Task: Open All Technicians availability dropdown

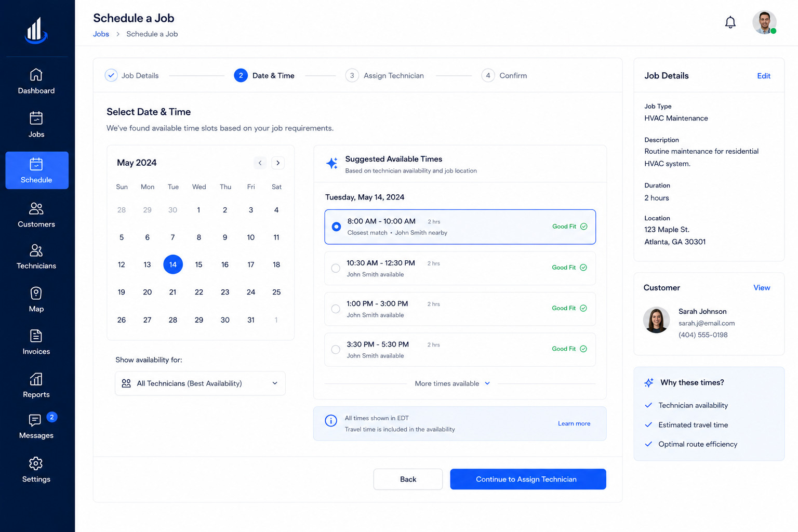Action: (200, 383)
